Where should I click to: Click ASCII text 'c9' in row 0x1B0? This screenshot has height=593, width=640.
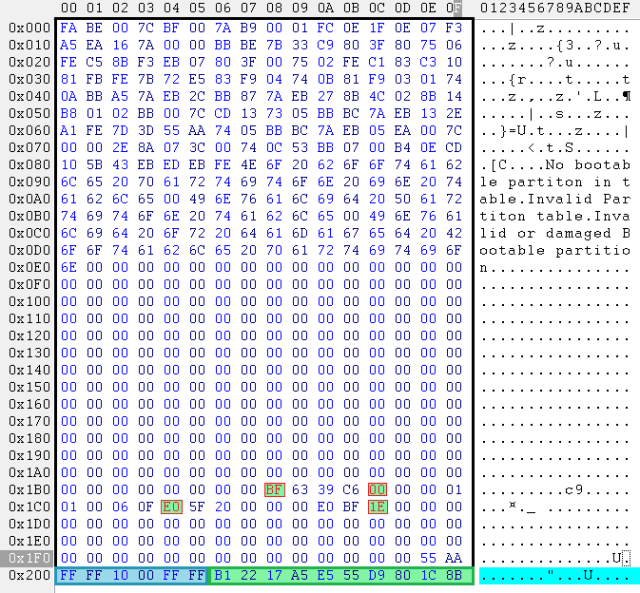[x=574, y=489]
